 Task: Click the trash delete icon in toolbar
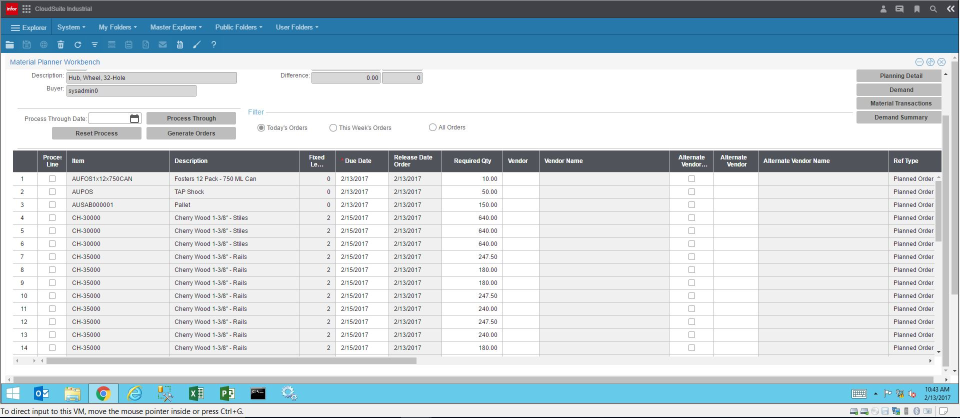point(61,45)
